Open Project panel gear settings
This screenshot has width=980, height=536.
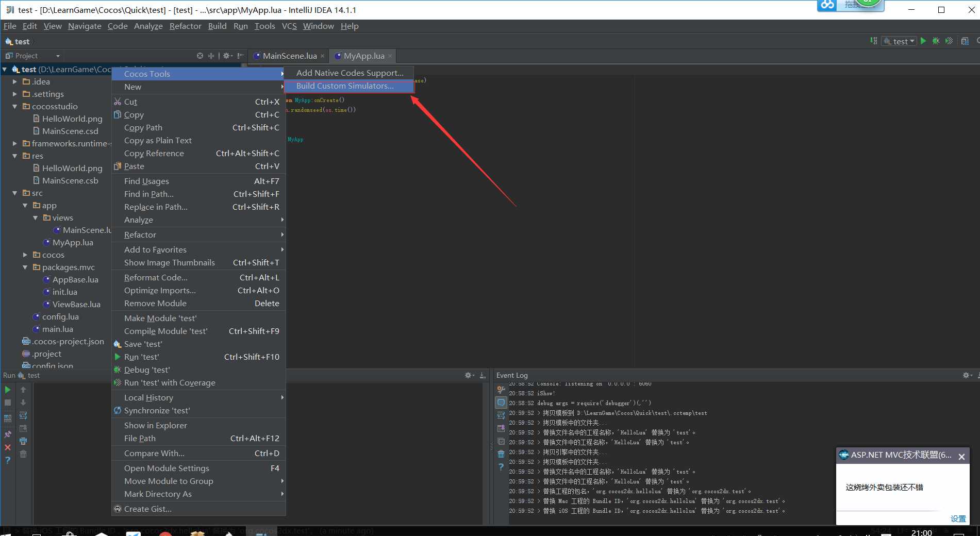pyautogui.click(x=227, y=56)
